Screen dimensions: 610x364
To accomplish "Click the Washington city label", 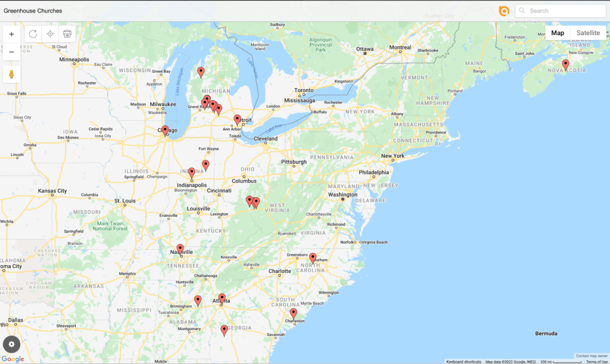I will pyautogui.click(x=343, y=194).
